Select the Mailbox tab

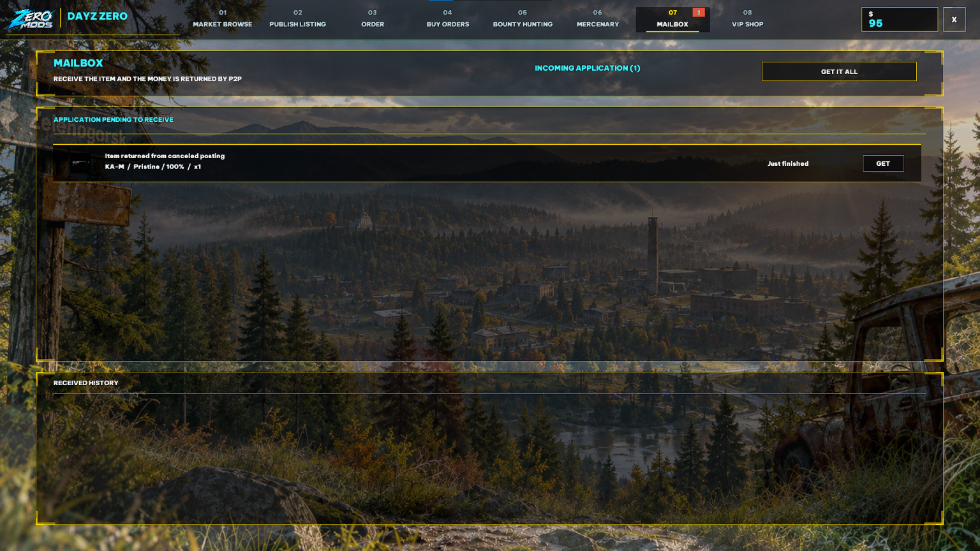(x=672, y=19)
